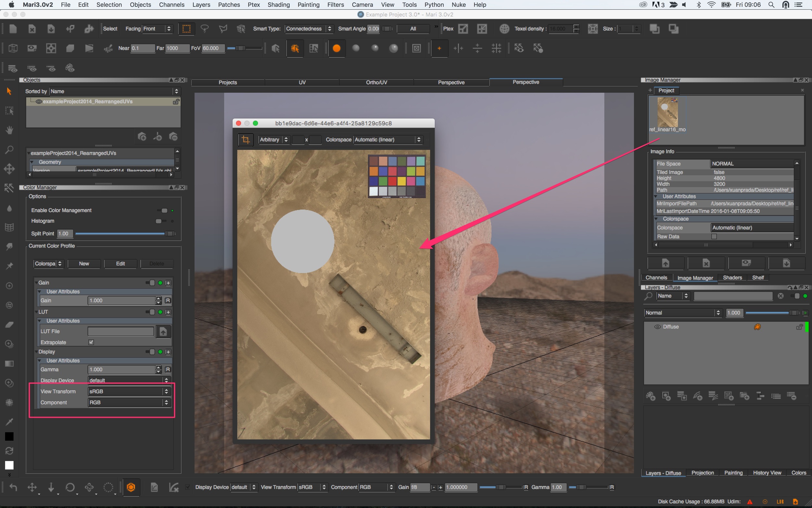Open the Display Device default dropdown in Color Manager

coord(129,380)
